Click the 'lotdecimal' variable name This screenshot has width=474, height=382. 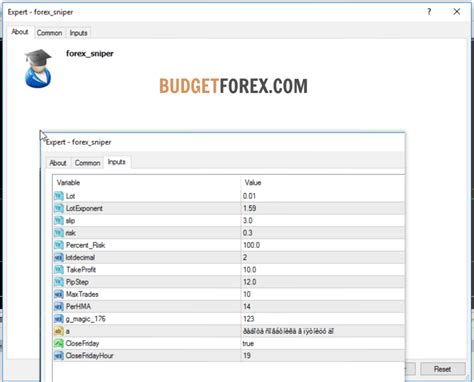[x=80, y=257]
